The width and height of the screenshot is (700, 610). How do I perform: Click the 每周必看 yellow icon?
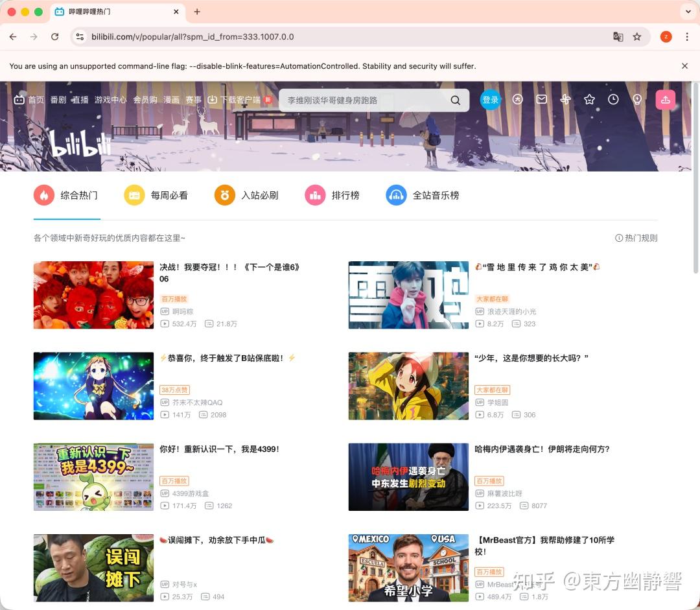pos(134,195)
